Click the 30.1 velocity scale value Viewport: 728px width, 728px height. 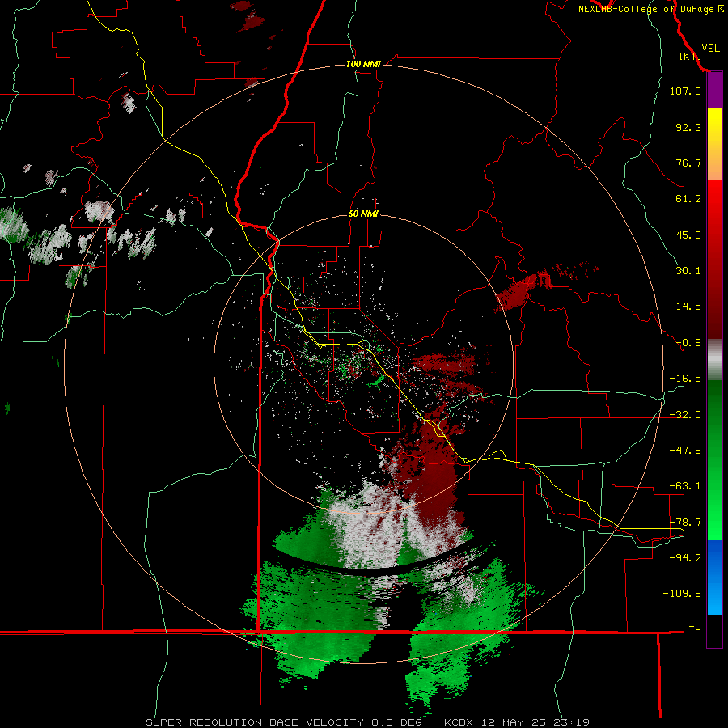pyautogui.click(x=688, y=271)
